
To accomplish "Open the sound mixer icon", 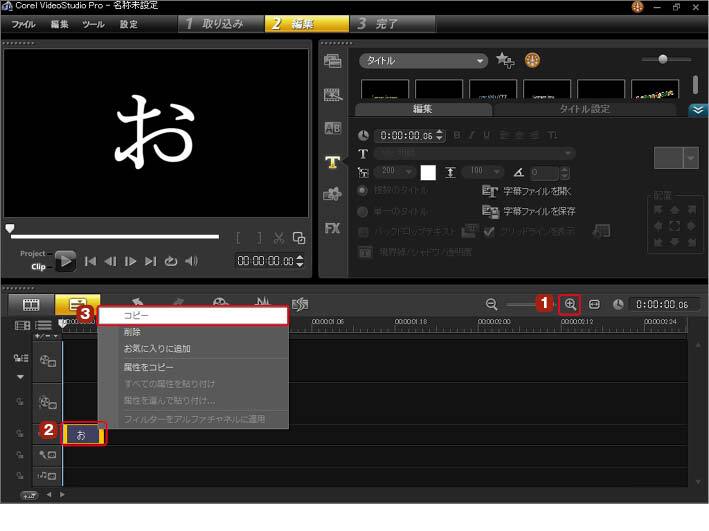I will click(263, 302).
